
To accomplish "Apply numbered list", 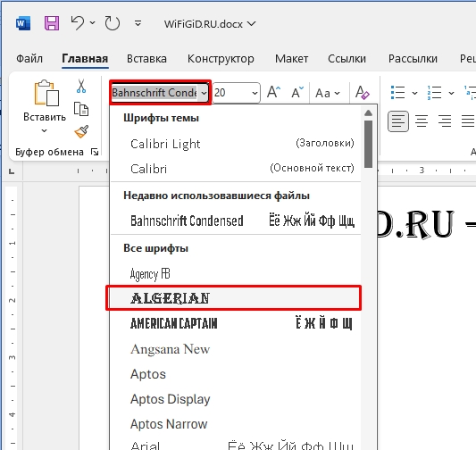I will coord(434,92).
